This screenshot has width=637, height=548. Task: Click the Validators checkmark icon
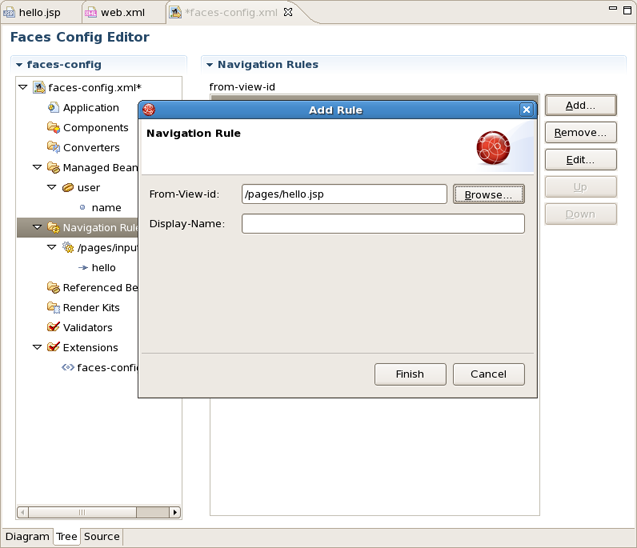(x=53, y=327)
